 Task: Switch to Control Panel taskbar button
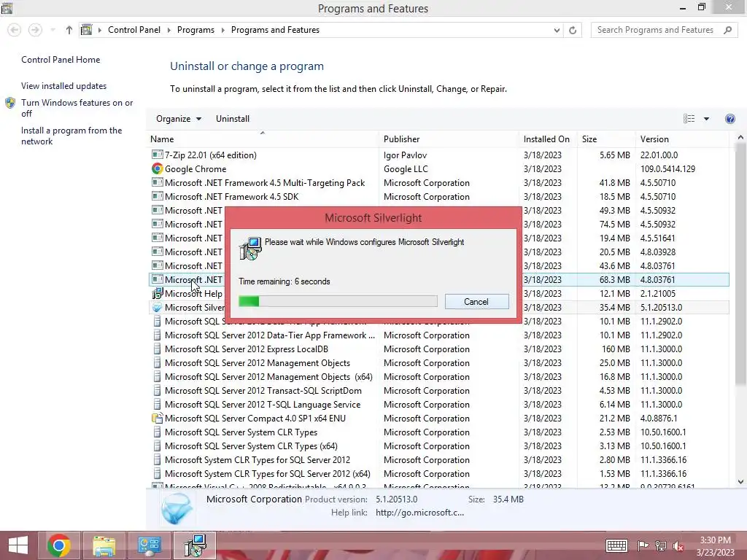150,545
